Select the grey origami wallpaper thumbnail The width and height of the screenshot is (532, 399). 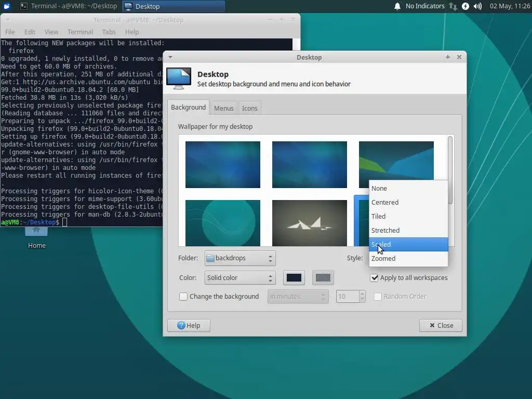(310, 223)
